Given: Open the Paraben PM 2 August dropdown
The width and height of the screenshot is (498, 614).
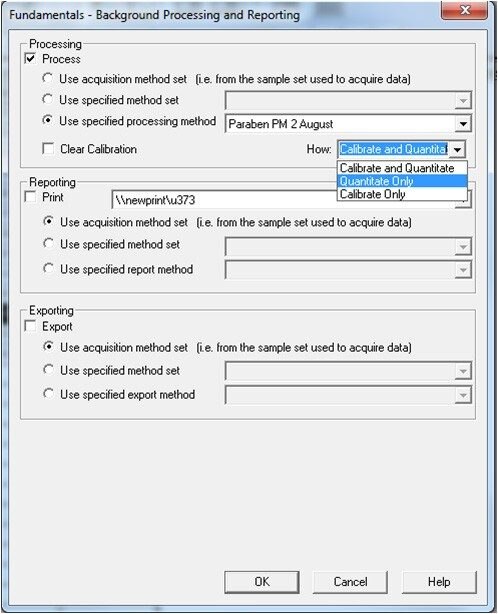Looking at the screenshot, I should pos(463,124).
